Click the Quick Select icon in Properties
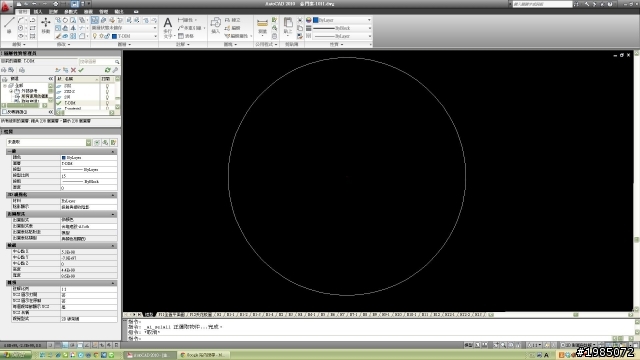This screenshot has height=360, width=640. coord(113,142)
